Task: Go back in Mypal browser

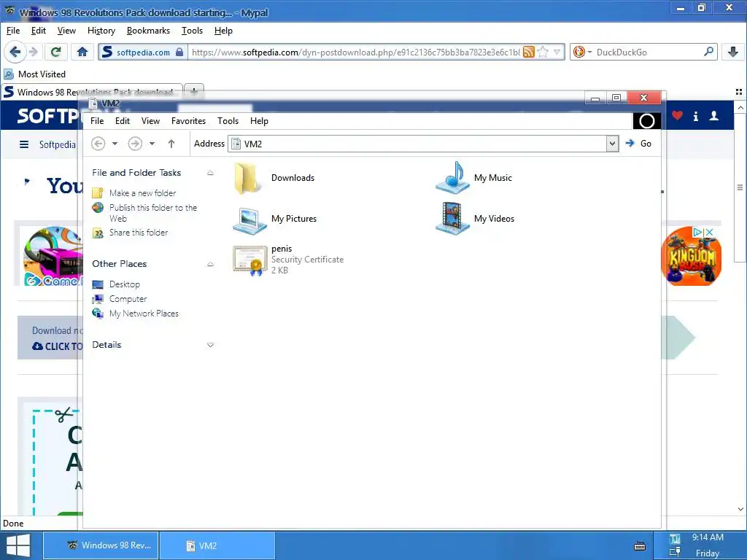Action: [15, 52]
